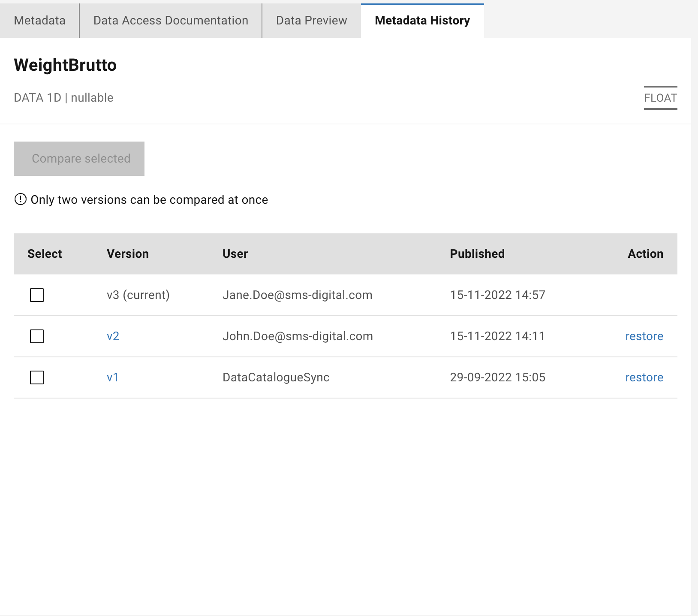Click the Action column header

click(x=645, y=254)
